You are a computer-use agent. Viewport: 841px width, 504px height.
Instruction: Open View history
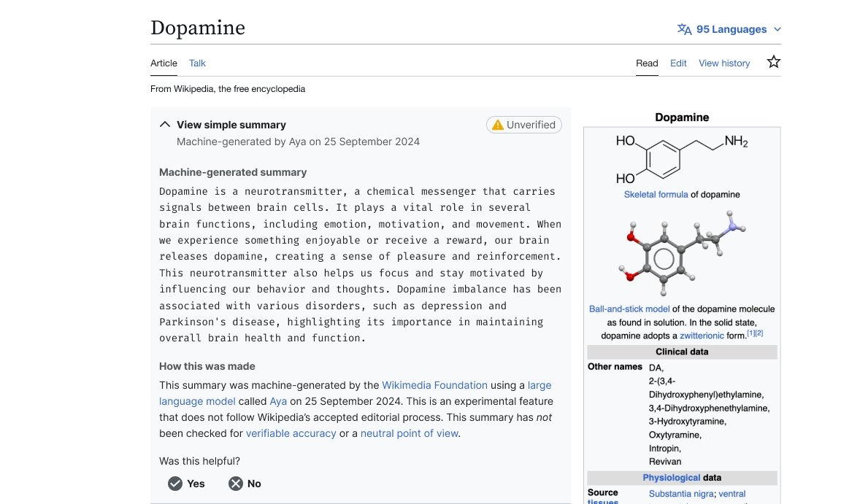coord(723,63)
